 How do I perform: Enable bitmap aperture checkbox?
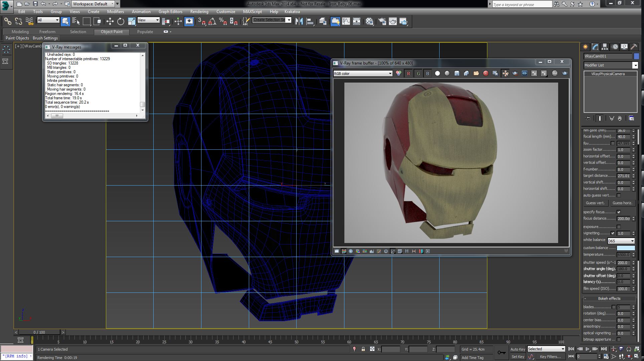pos(619,340)
